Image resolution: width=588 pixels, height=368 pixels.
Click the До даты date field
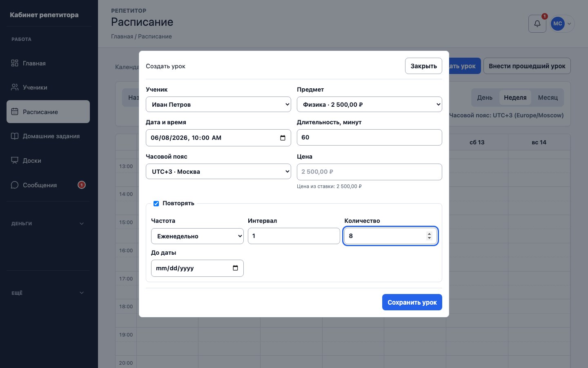click(x=197, y=268)
